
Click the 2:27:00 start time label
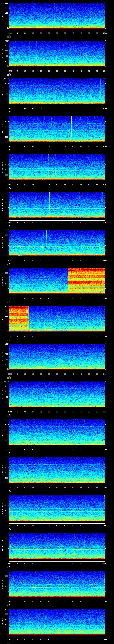click(9, 525)
